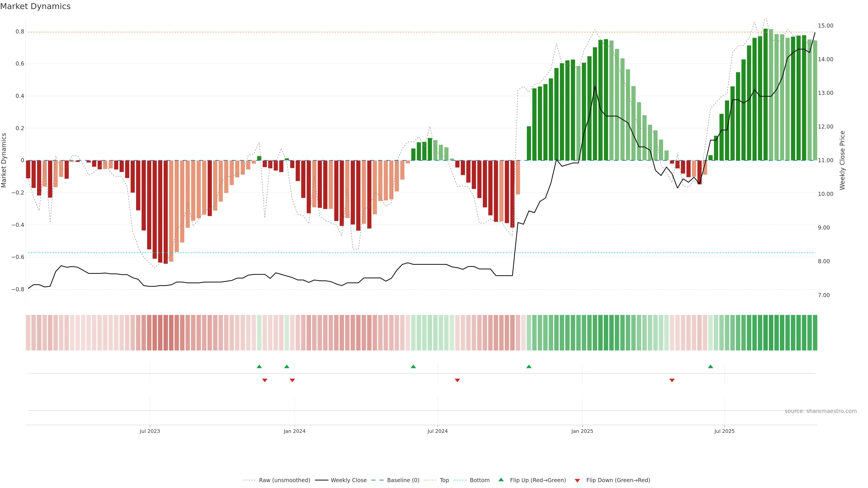
Task: Click the first green flip-up marker in late 2023
Action: [x=259, y=366]
